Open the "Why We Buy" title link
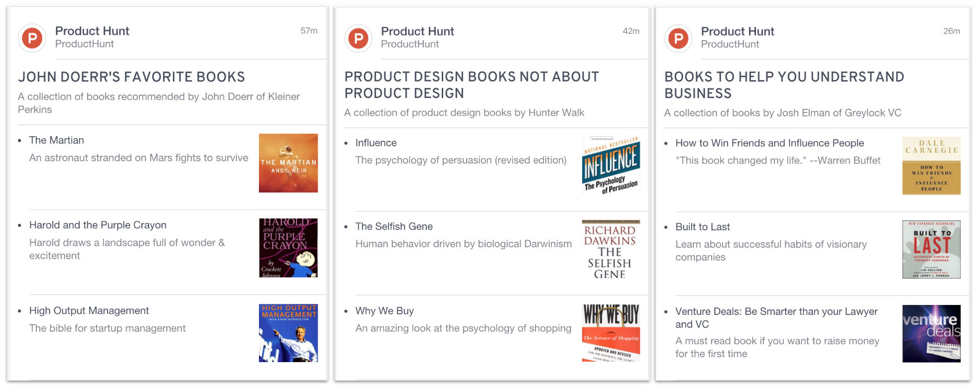This screenshot has height=388, width=980. pyautogui.click(x=384, y=311)
